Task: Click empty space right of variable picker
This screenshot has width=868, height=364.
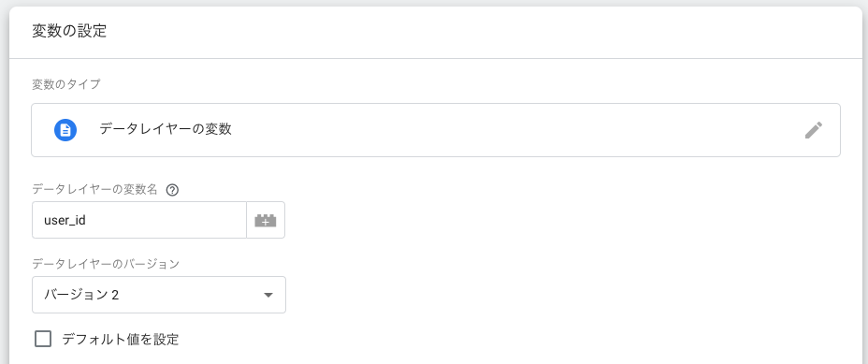Action: click(x=554, y=220)
